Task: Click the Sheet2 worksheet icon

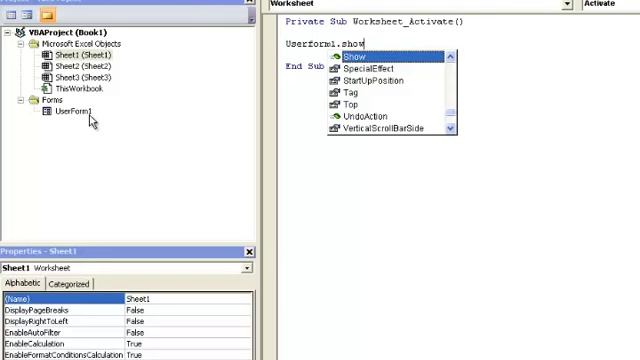Action: 47,66
